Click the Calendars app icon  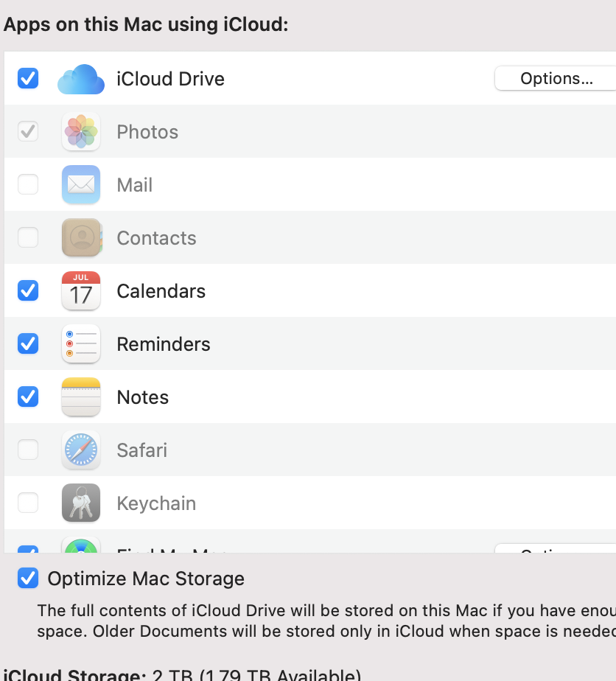click(x=81, y=291)
